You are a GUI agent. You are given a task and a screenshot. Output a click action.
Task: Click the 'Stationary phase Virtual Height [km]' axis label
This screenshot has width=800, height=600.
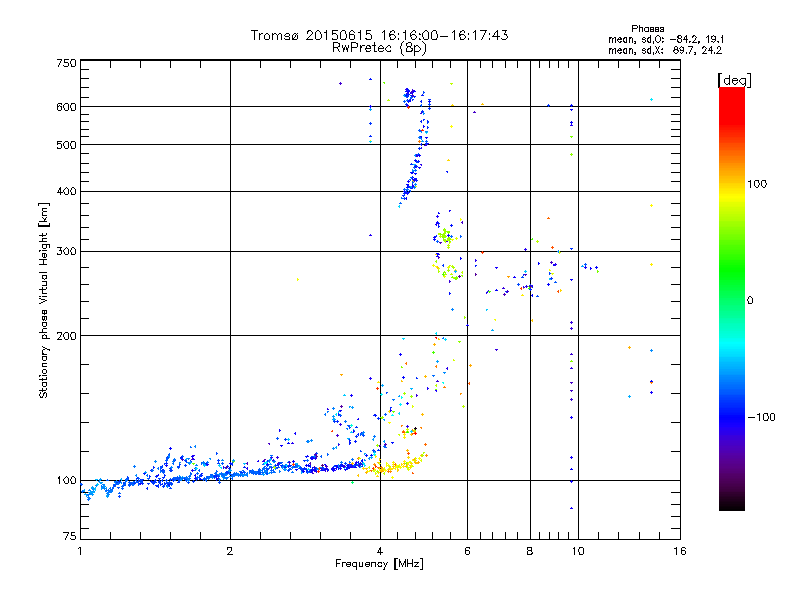[44, 300]
